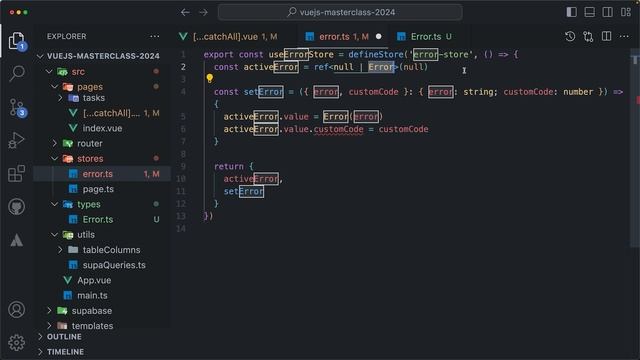
Task: Open the Explorer view in activity bar
Action: tap(16, 40)
